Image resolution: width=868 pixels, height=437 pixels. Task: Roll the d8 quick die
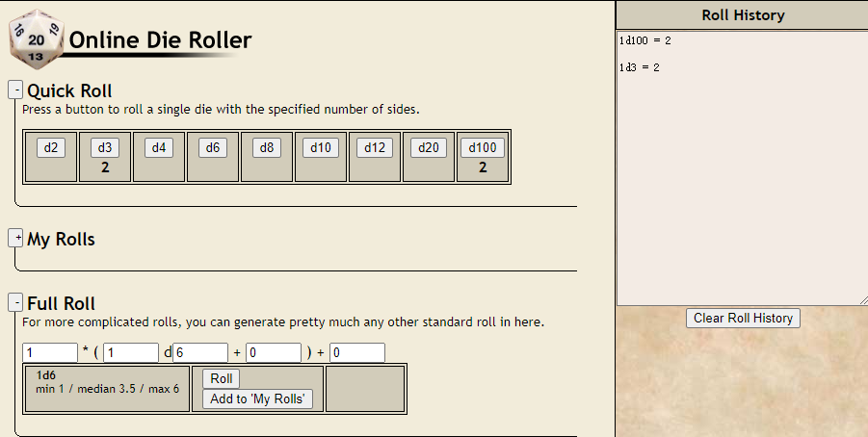click(267, 147)
